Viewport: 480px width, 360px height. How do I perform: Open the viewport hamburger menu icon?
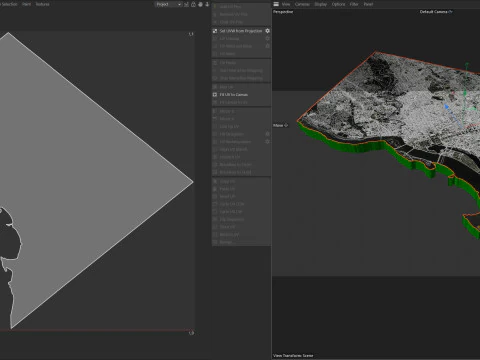point(276,4)
